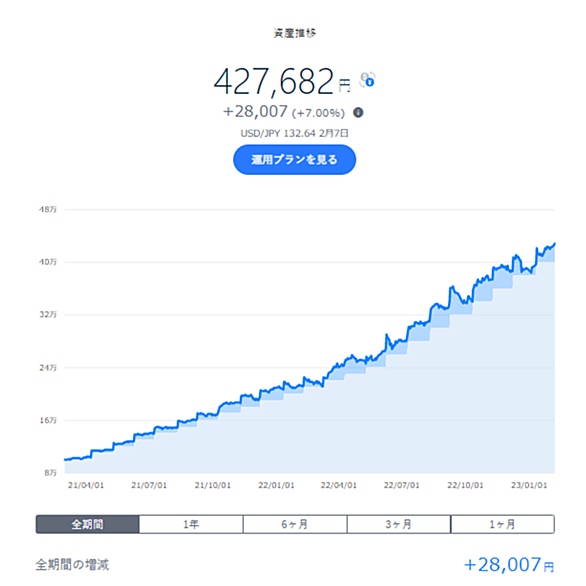Image resolution: width=586 pixels, height=586 pixels.
Task: Click the 48万 axis label
Action: (x=48, y=210)
